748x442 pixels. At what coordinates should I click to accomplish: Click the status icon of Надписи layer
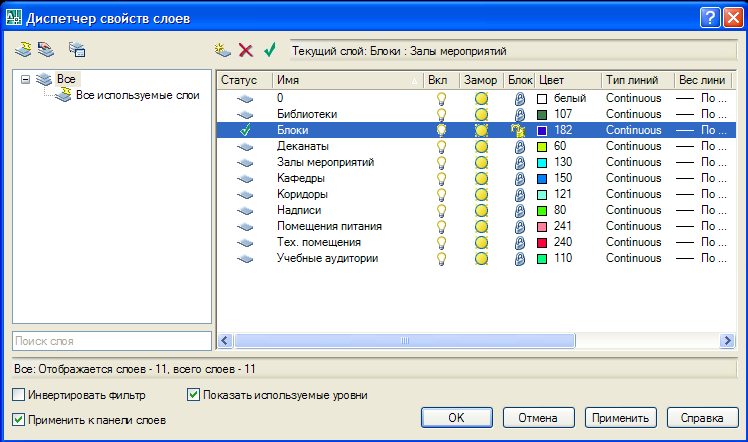pos(245,211)
